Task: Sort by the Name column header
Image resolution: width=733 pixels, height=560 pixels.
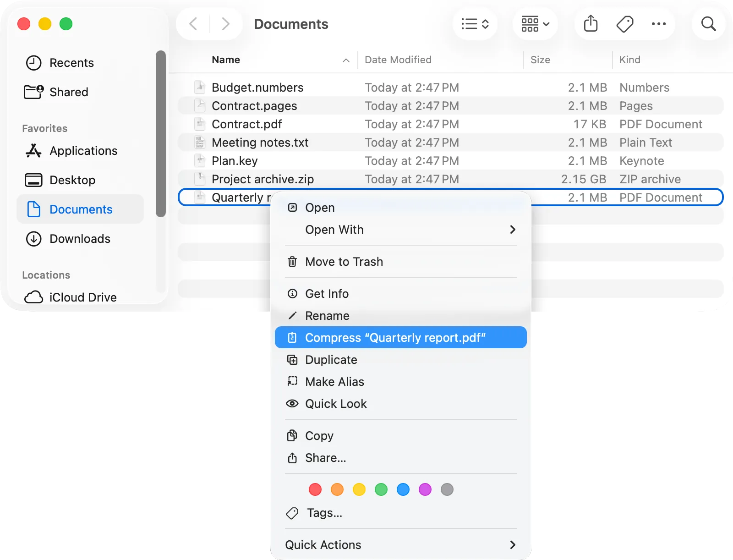Action: pyautogui.click(x=226, y=60)
